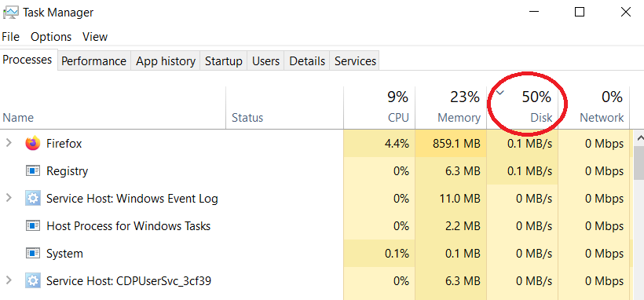Click the Windows Event Log gear icon
The height and width of the screenshot is (300, 644).
33,199
